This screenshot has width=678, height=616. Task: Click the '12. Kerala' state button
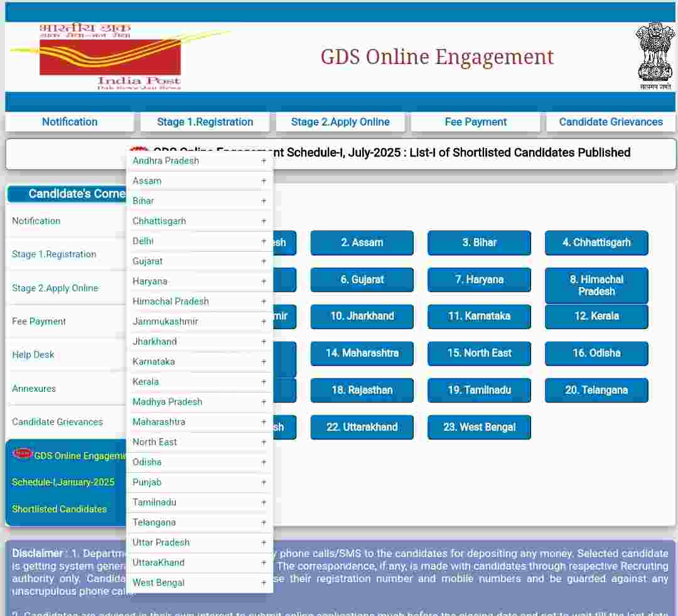pos(596,316)
